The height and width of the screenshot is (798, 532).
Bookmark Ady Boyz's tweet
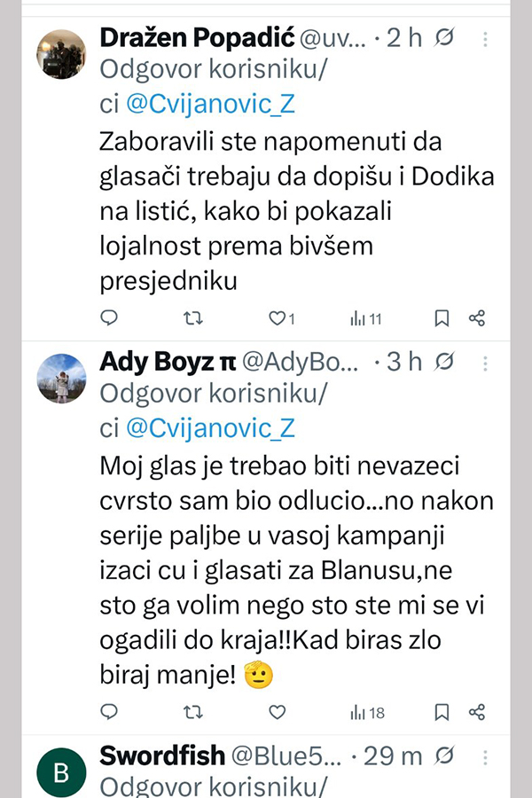tap(442, 711)
